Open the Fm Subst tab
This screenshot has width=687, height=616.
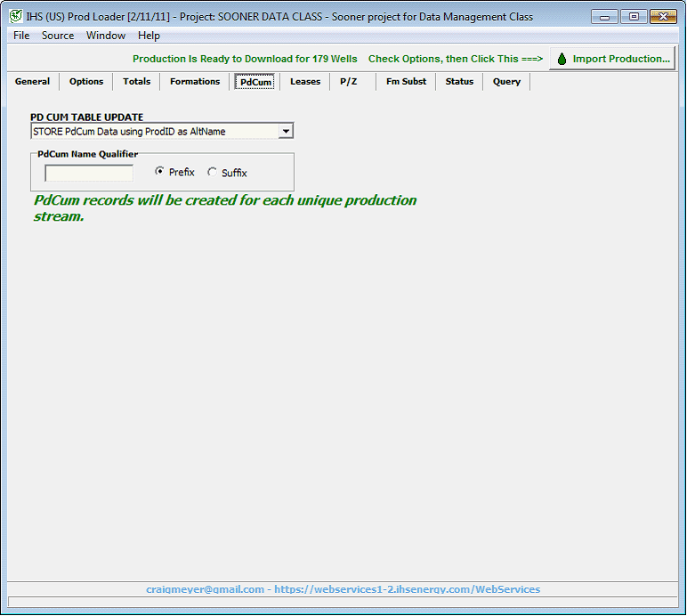(x=406, y=82)
